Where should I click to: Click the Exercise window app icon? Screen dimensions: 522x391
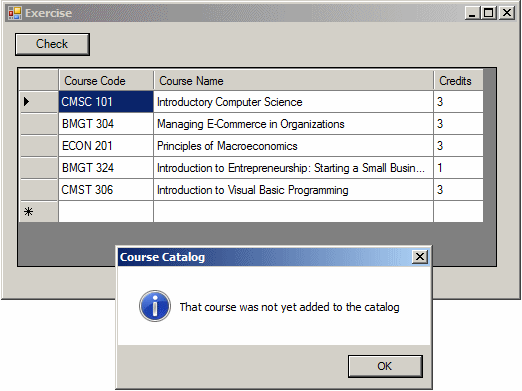(x=15, y=13)
